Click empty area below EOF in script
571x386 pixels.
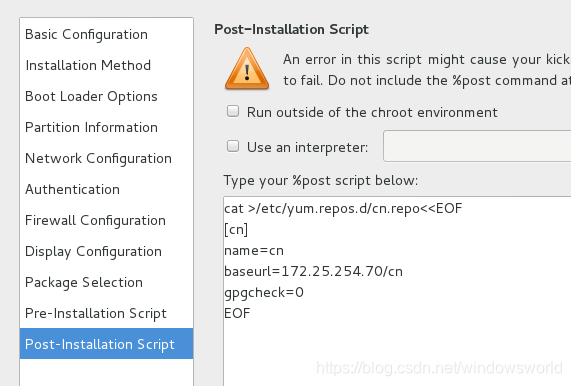coord(397,350)
